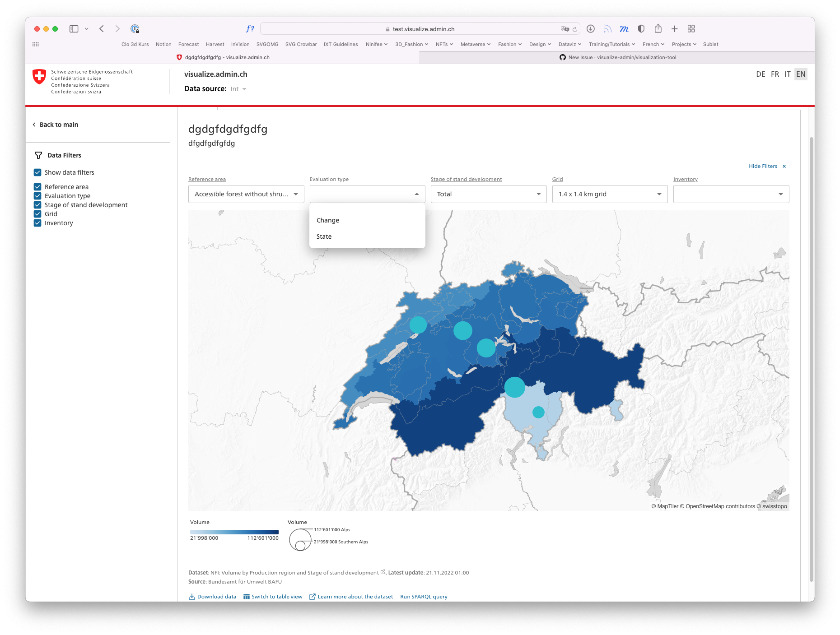This screenshot has width=840, height=635.
Task: Disable the Inventory filter checkbox
Action: click(x=37, y=222)
